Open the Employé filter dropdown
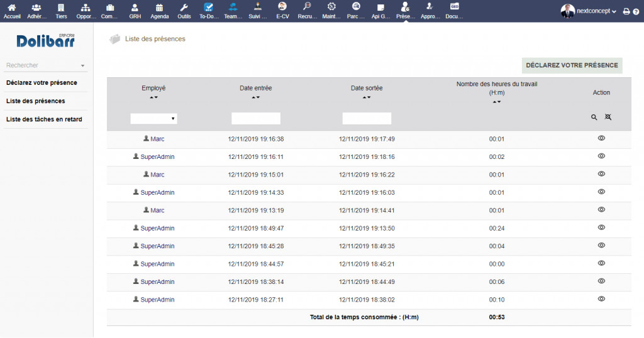 (153, 119)
